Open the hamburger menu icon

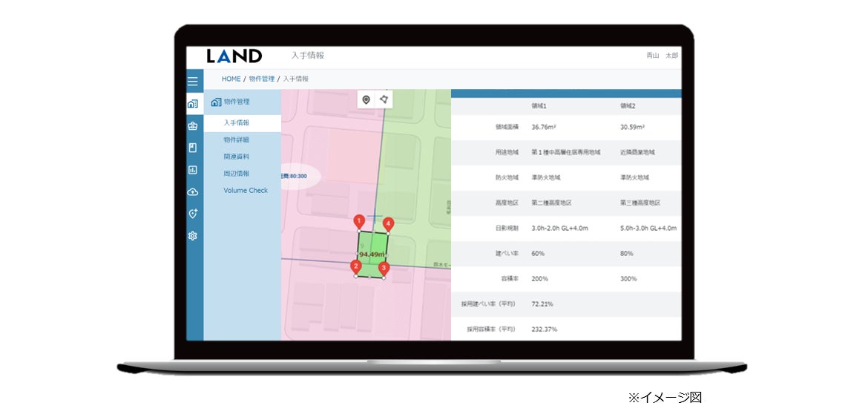click(192, 82)
